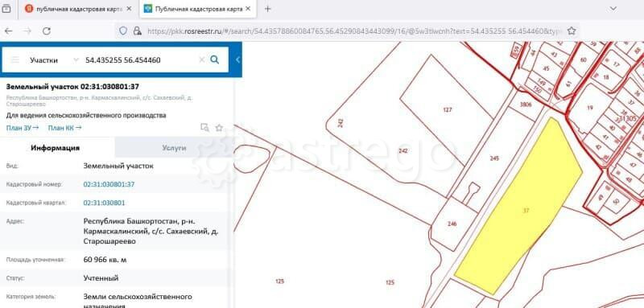Open the hamburger menu in search panel
Image resolution: width=644 pixels, height=308 pixels.
click(x=15, y=60)
